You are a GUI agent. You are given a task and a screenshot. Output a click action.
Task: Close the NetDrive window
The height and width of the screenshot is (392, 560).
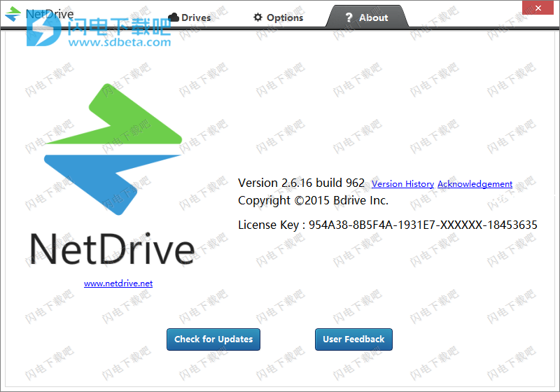click(538, 8)
